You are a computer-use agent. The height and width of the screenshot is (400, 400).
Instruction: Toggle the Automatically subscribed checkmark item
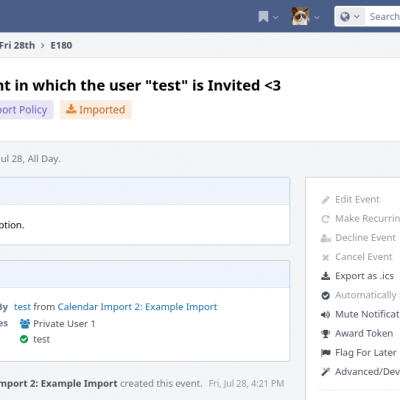360,295
